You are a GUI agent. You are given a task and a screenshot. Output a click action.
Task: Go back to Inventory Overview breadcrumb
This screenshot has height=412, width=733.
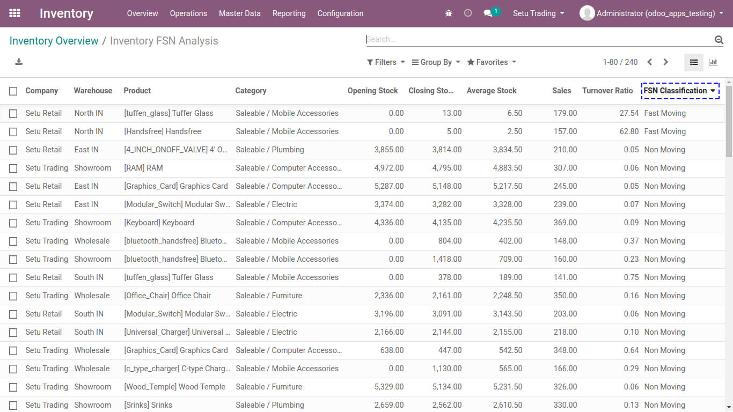tap(54, 41)
